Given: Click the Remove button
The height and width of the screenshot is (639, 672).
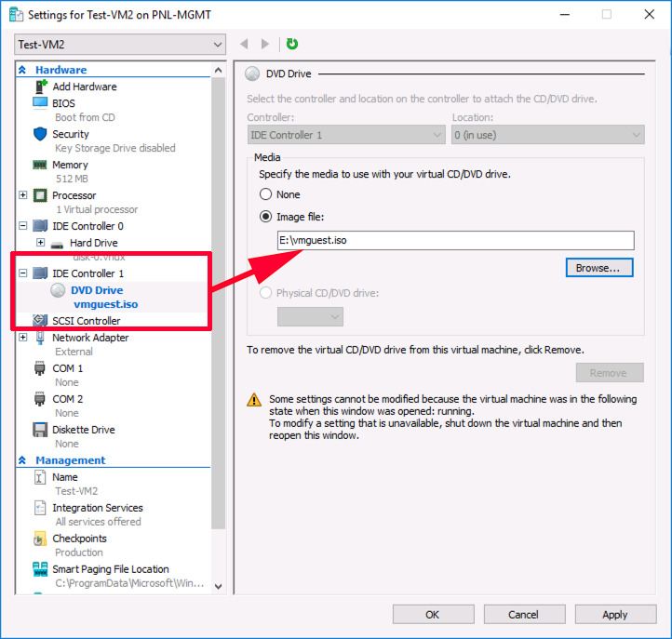Looking at the screenshot, I should click(x=610, y=373).
